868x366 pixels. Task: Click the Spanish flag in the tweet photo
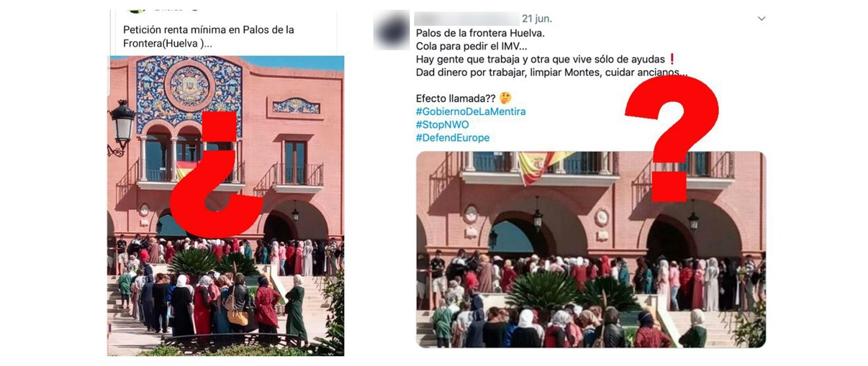coord(539,165)
